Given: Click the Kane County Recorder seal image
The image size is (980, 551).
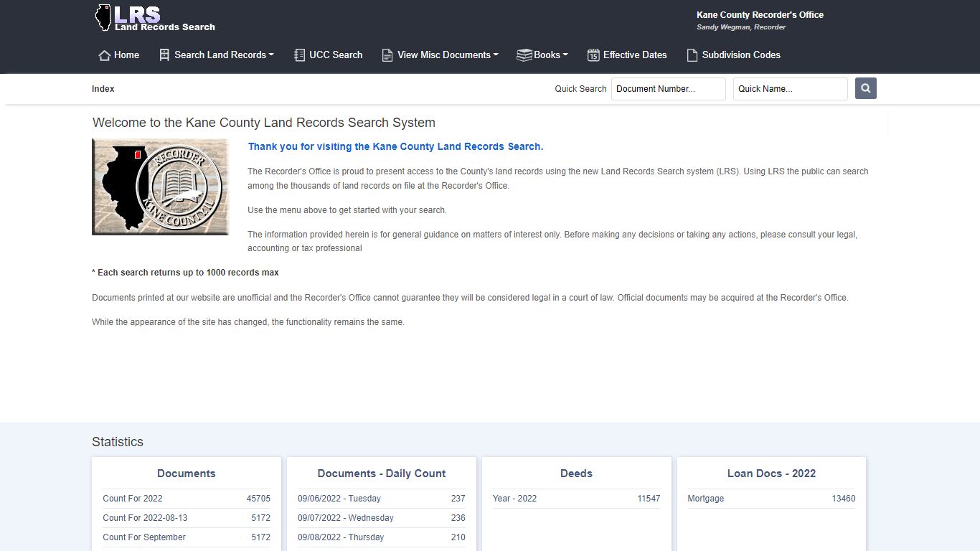Looking at the screenshot, I should click(x=161, y=187).
